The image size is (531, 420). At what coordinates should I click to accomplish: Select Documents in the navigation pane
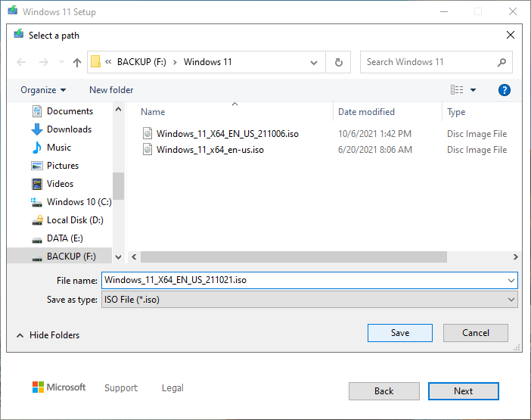tap(70, 111)
